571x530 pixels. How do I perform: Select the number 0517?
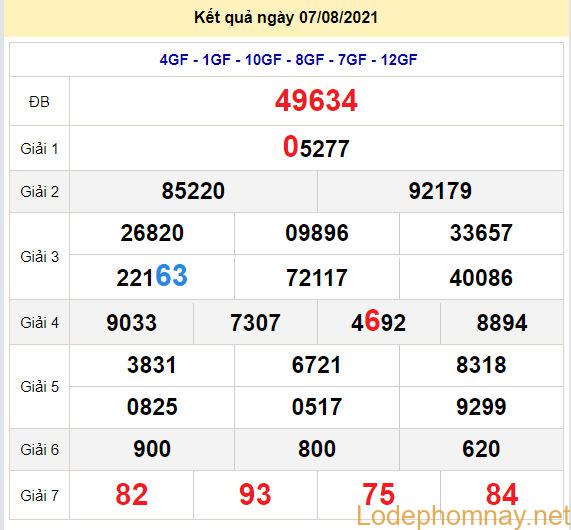[x=317, y=407]
